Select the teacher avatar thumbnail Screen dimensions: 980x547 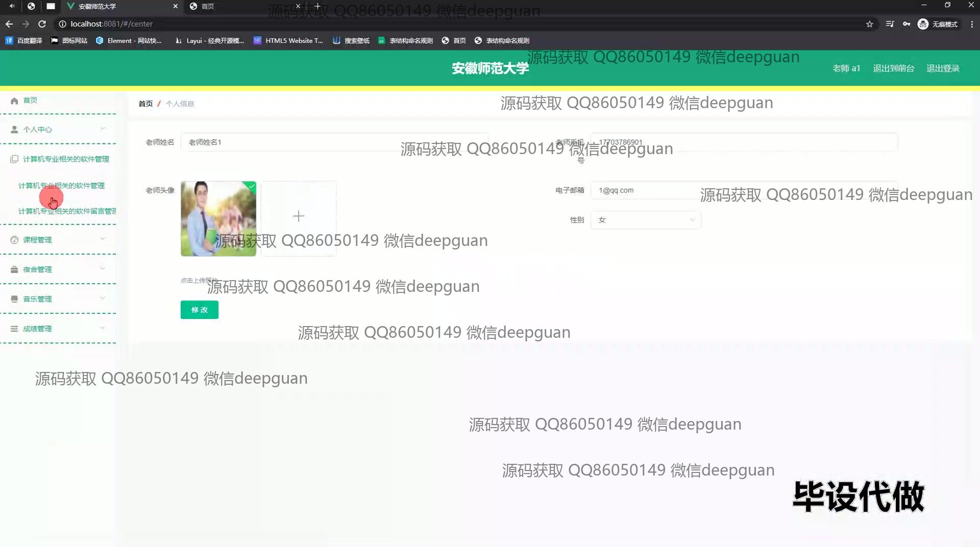point(218,218)
